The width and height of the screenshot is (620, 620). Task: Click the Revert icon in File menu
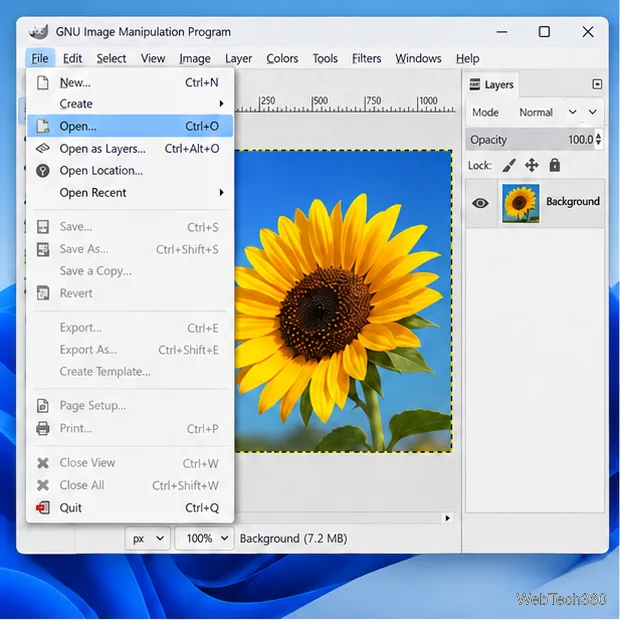tap(42, 293)
